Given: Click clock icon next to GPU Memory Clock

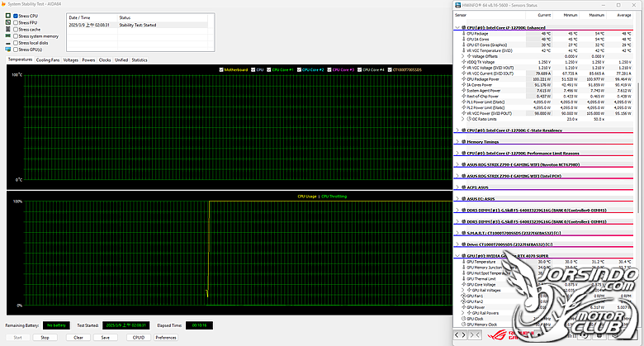Looking at the screenshot, I should pos(464,325).
